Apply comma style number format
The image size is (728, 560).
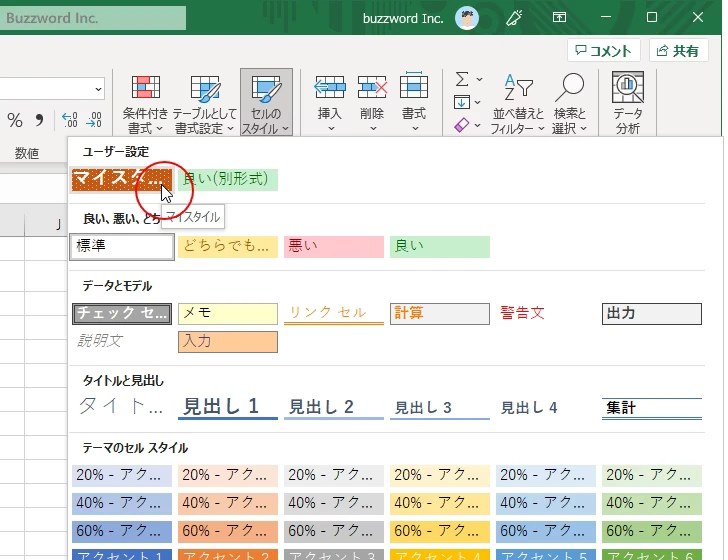coord(39,121)
